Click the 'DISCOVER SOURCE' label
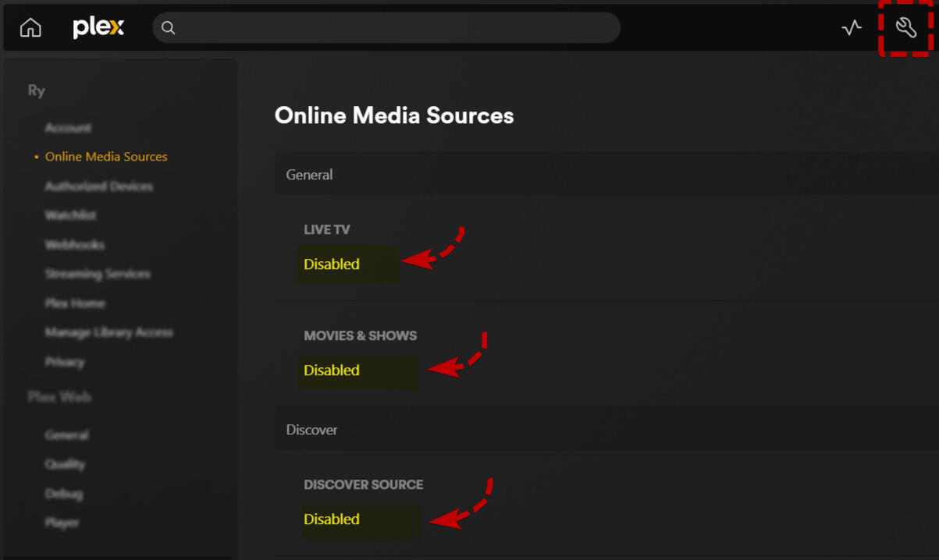The height and width of the screenshot is (560, 939). [x=363, y=485]
